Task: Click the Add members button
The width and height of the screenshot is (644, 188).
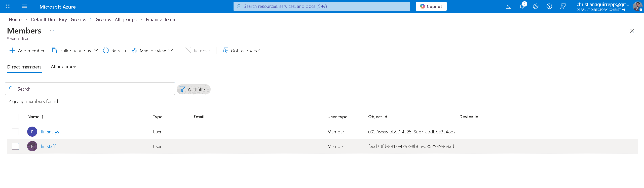Action: point(28,51)
